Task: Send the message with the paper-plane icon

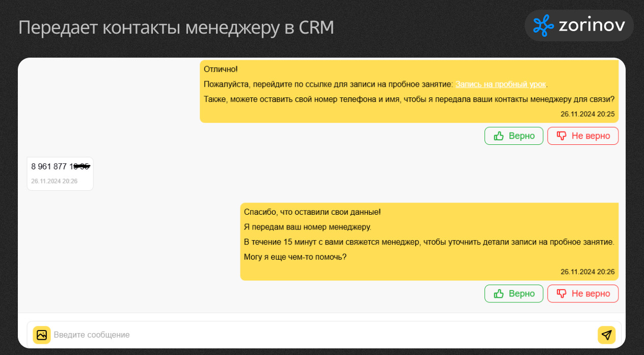Action: point(606,335)
